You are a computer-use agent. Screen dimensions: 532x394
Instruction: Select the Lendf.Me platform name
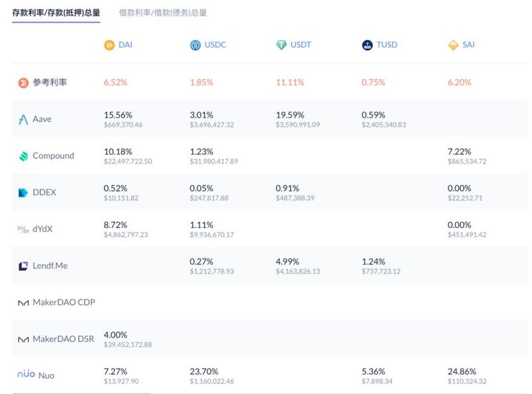point(50,266)
